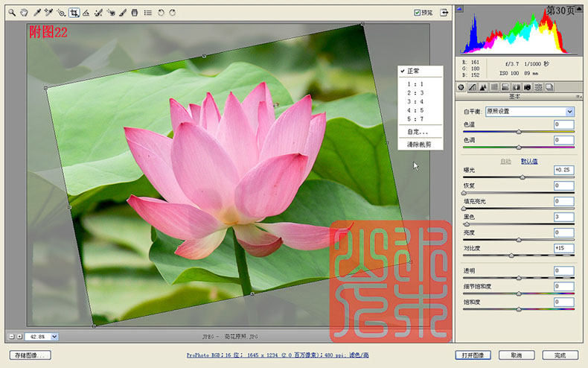Choose the Targeted Adjustment tool

[x=61, y=13]
